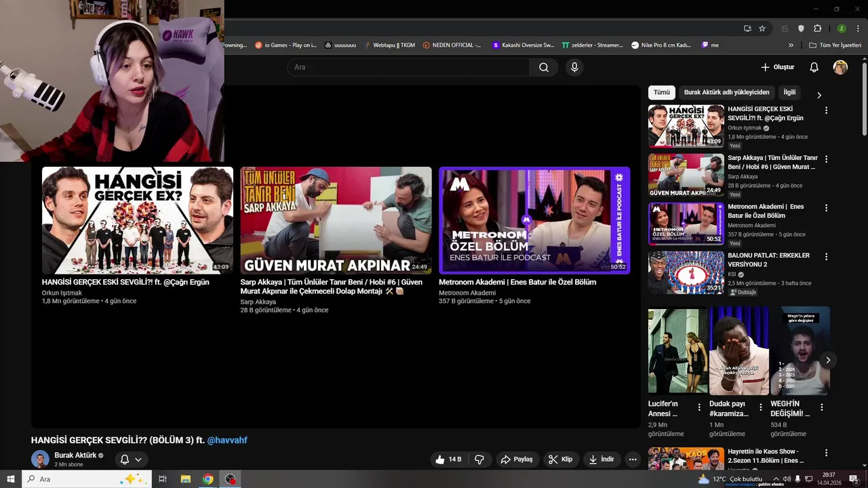Open Tüm Yer İşaretleri bookmarks folder
The image size is (868, 488).
pos(835,45)
